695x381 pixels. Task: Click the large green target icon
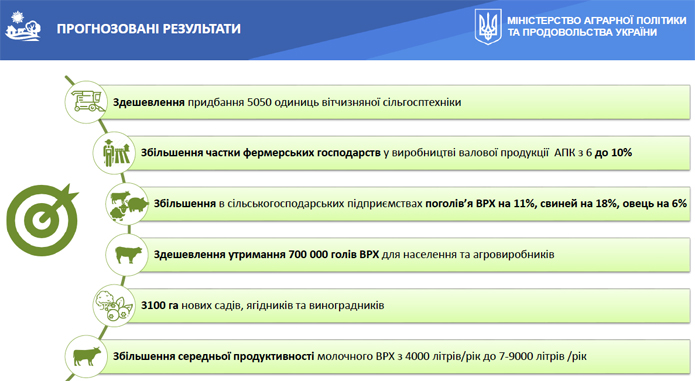[43, 219]
